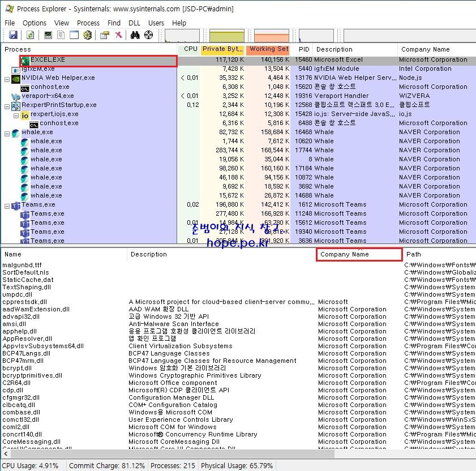The image size is (476, 471).
Task: Collapse the NVIDIA Web Helper.exe tree node
Action: [7, 79]
